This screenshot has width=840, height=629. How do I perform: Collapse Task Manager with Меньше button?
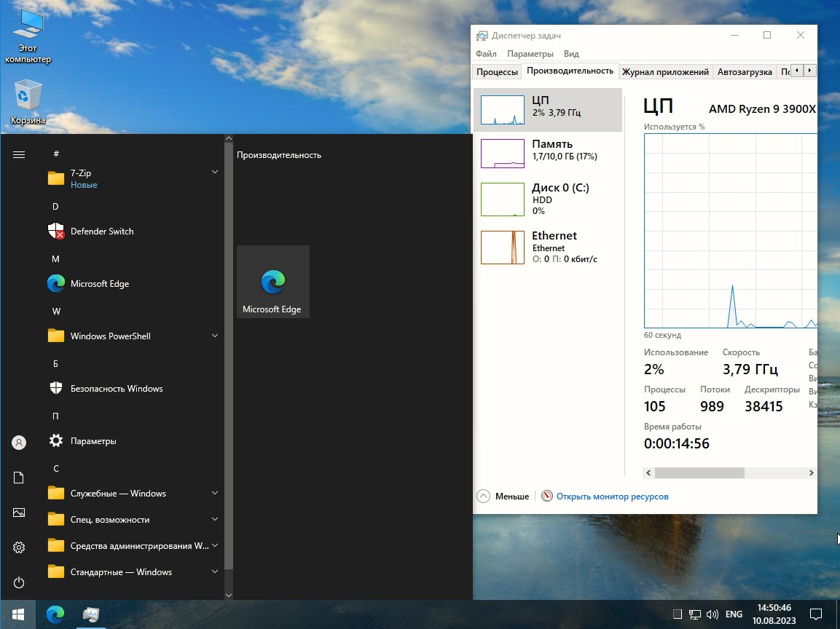503,497
